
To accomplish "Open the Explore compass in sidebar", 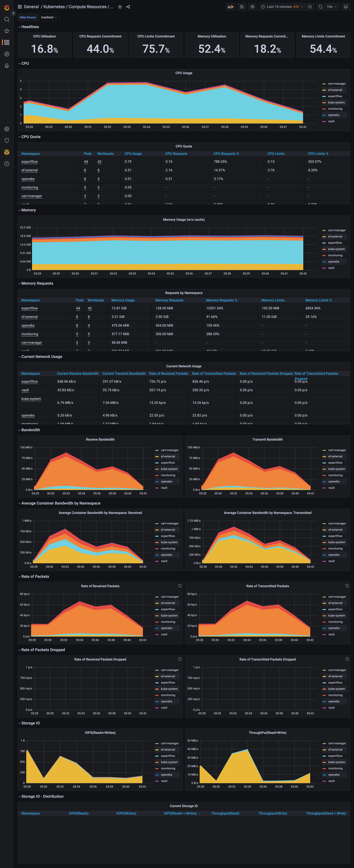I will pyautogui.click(x=7, y=54).
